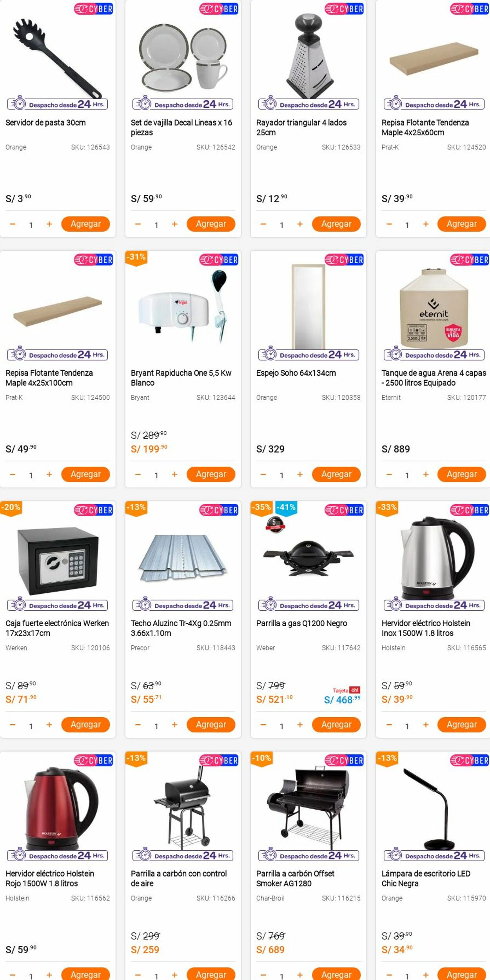
Task: Click Cyber badge on Parrilla a carbón con control
Action: coord(219,760)
